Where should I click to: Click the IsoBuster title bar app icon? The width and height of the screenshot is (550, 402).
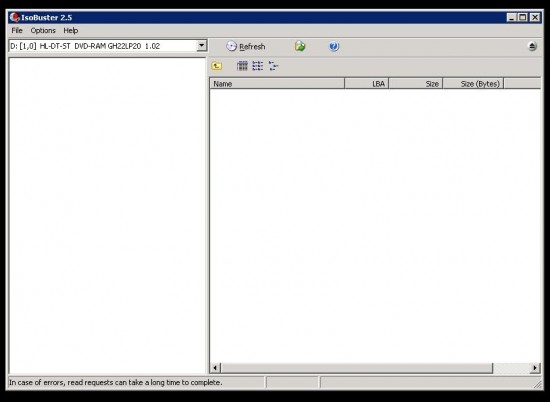pos(14,17)
